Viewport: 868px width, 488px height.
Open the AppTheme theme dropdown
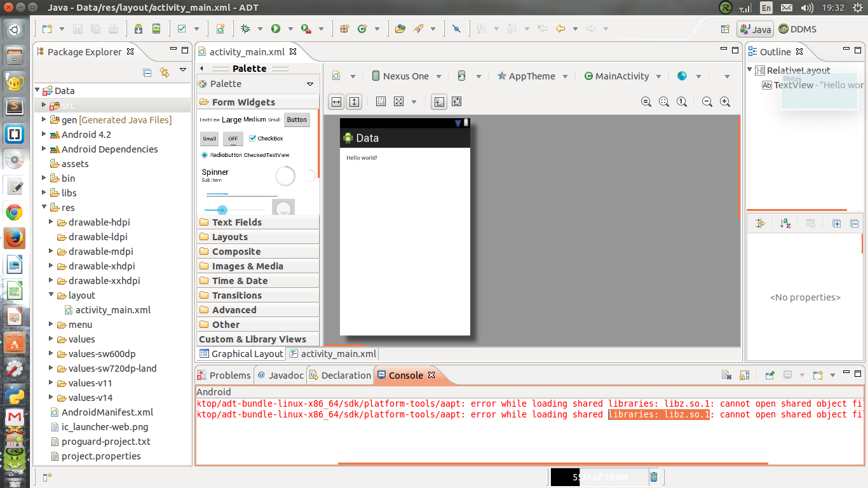pos(531,76)
